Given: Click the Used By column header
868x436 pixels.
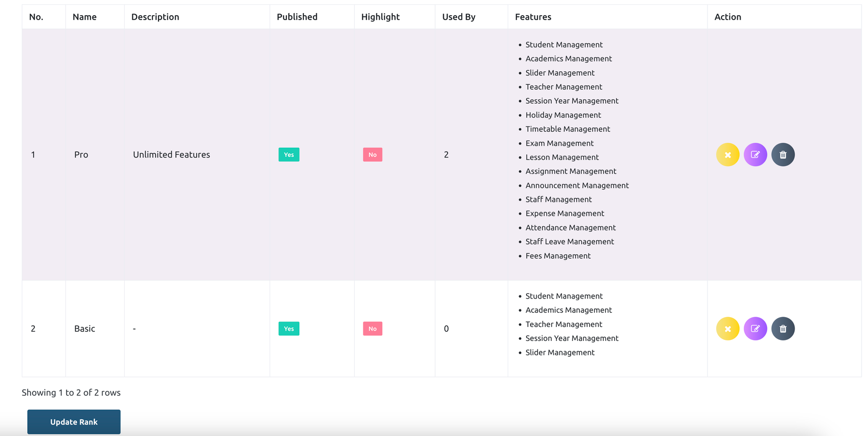Looking at the screenshot, I should (x=458, y=17).
